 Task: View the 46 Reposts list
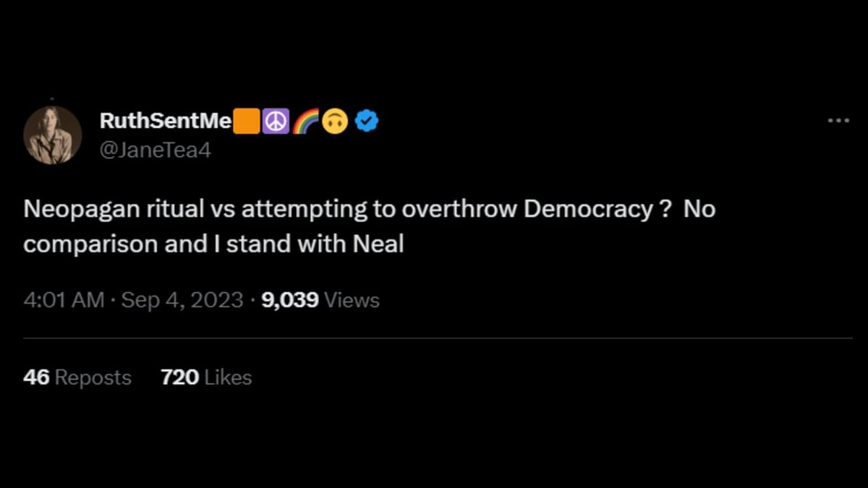pos(77,377)
